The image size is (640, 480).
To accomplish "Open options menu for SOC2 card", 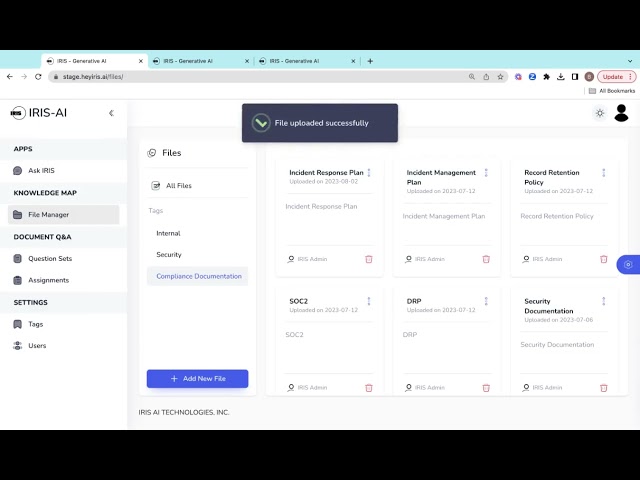I will (369, 301).
